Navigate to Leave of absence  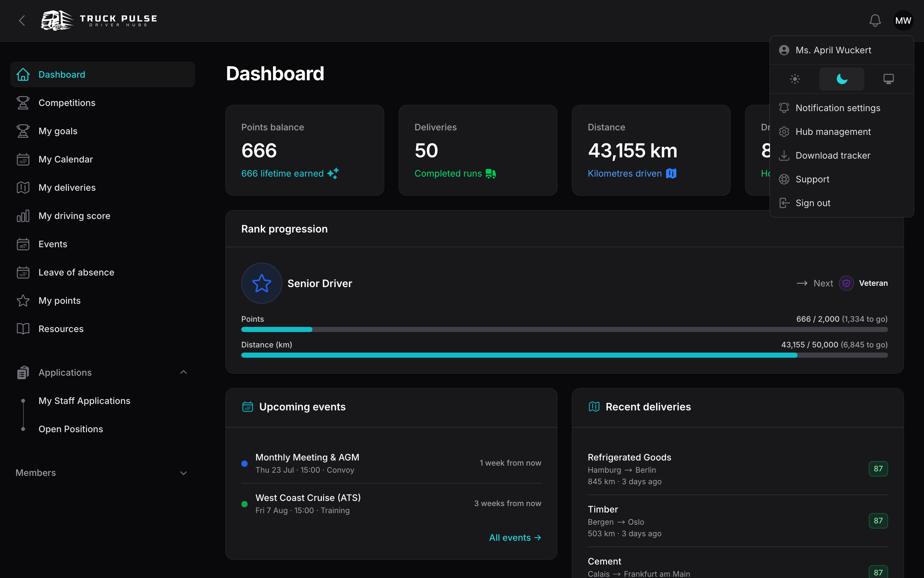click(102, 273)
